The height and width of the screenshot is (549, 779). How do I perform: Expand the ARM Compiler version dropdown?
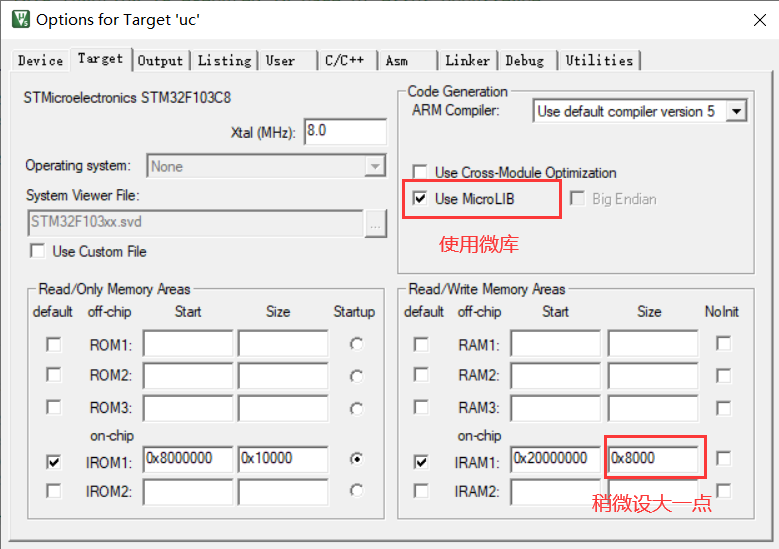coord(736,111)
